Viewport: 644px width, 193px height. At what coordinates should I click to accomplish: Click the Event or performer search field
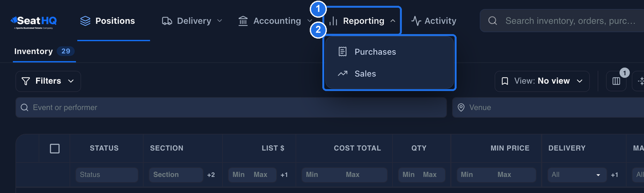pos(231,107)
